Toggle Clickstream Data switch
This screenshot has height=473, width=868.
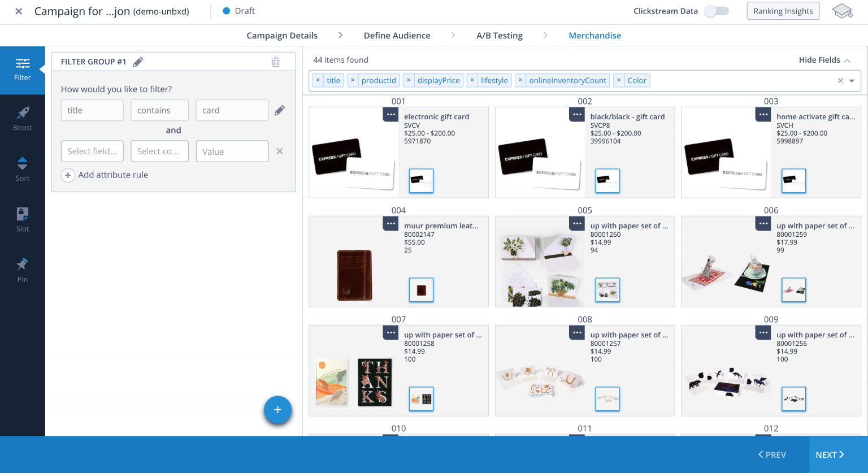717,11
